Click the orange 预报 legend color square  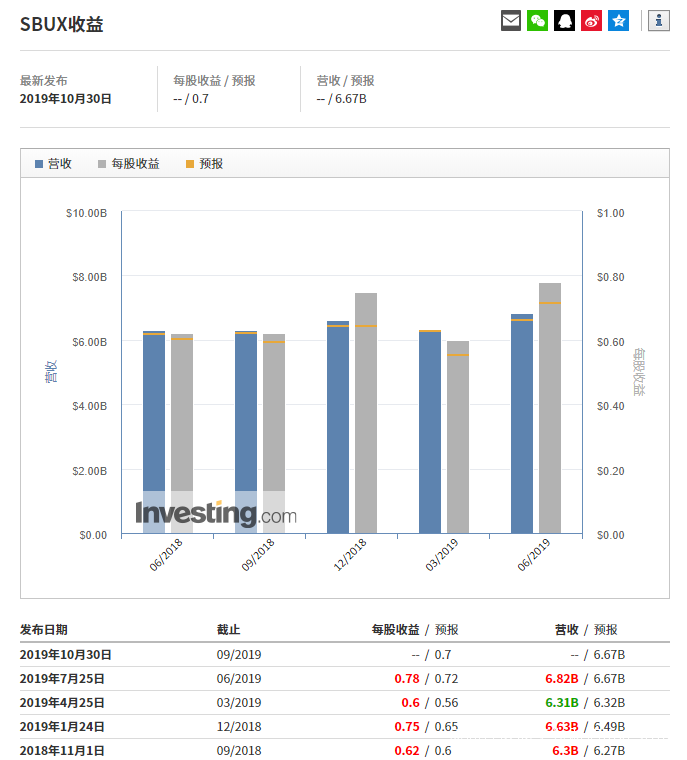[190, 164]
